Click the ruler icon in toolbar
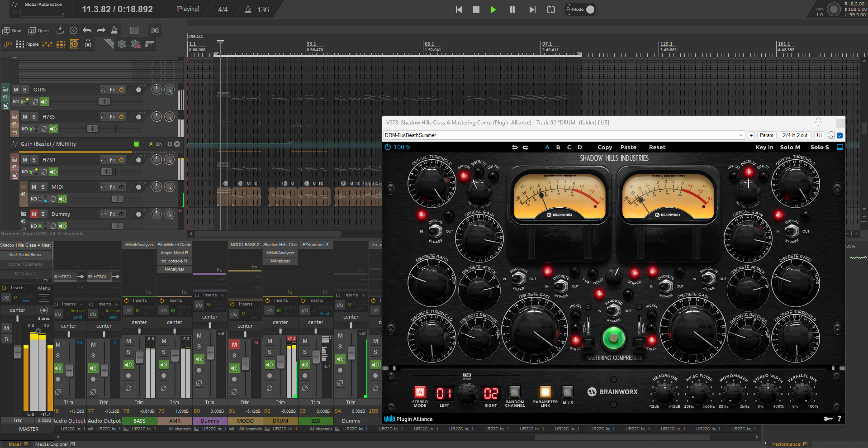 [109, 43]
